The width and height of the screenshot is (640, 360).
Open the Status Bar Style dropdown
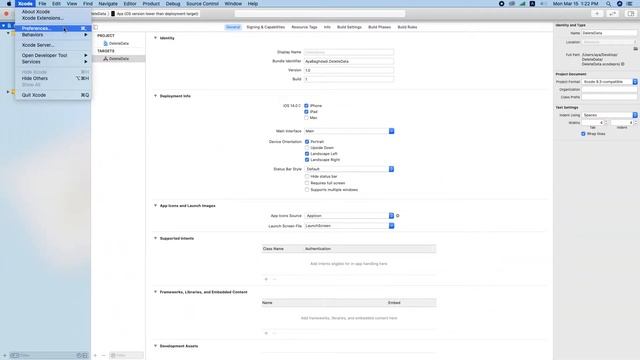click(x=349, y=169)
